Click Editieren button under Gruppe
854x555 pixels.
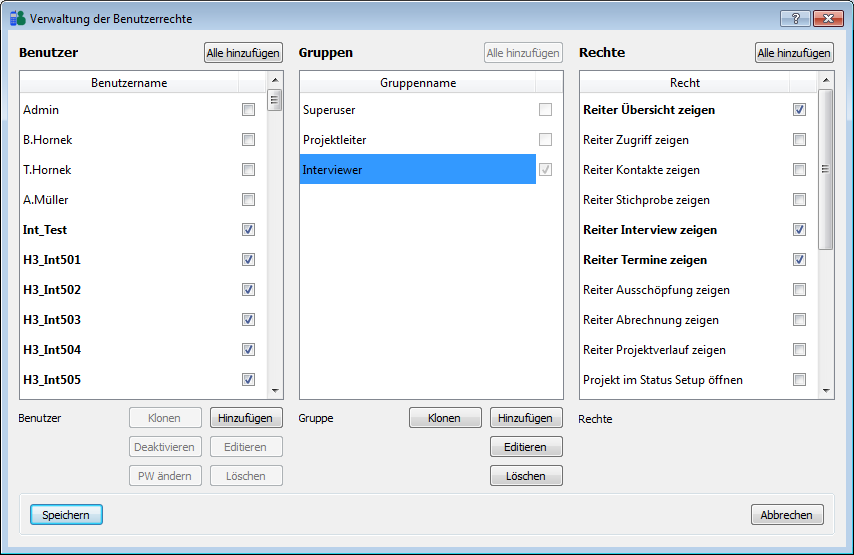526,447
